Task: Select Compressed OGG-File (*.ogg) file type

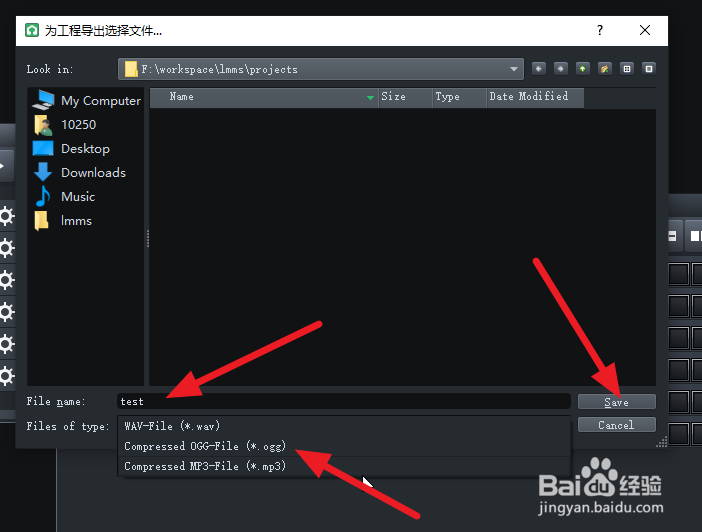Action: pyautogui.click(x=344, y=446)
